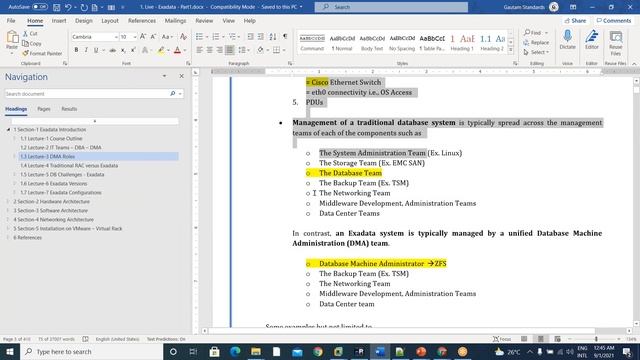Insert a bulleted list

[x=199, y=37]
